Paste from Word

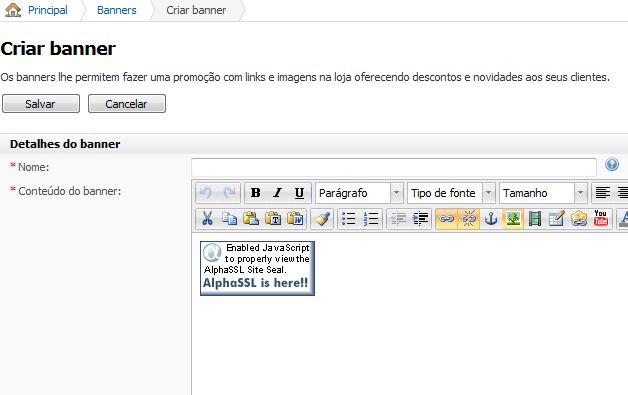click(295, 219)
